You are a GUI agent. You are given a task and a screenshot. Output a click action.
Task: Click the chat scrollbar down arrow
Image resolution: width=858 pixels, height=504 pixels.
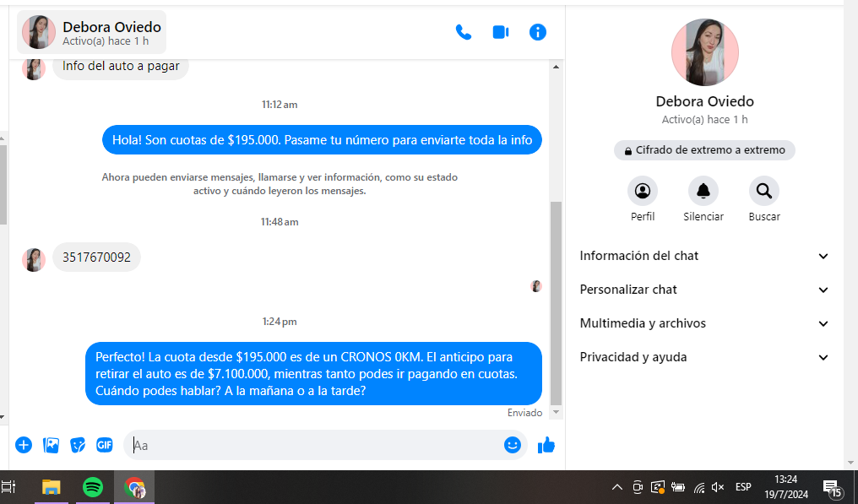(x=555, y=413)
